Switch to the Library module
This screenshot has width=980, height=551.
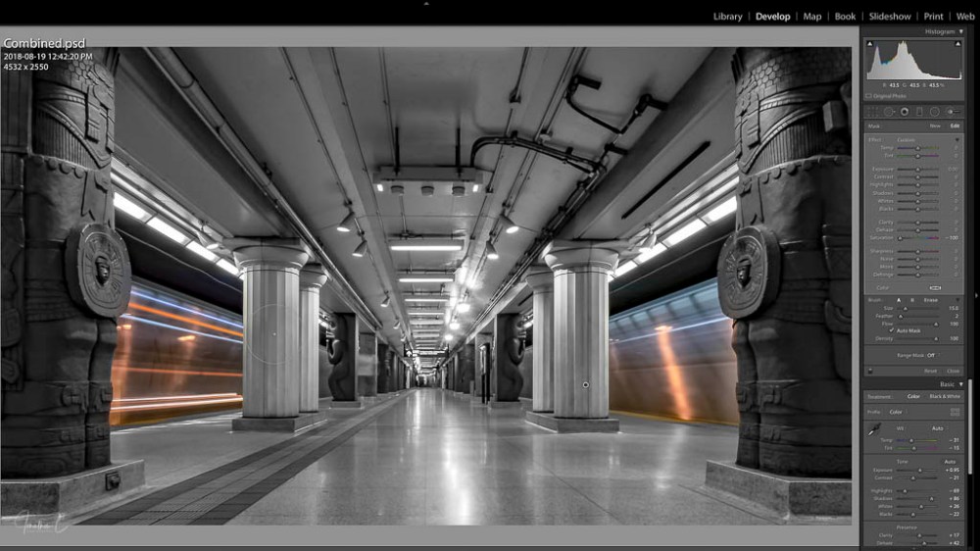pyautogui.click(x=727, y=17)
